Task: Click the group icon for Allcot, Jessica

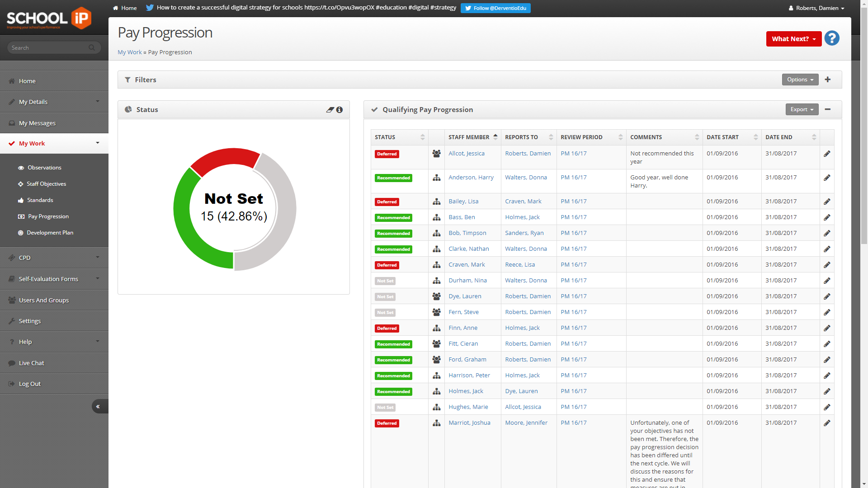Action: pyautogui.click(x=436, y=154)
